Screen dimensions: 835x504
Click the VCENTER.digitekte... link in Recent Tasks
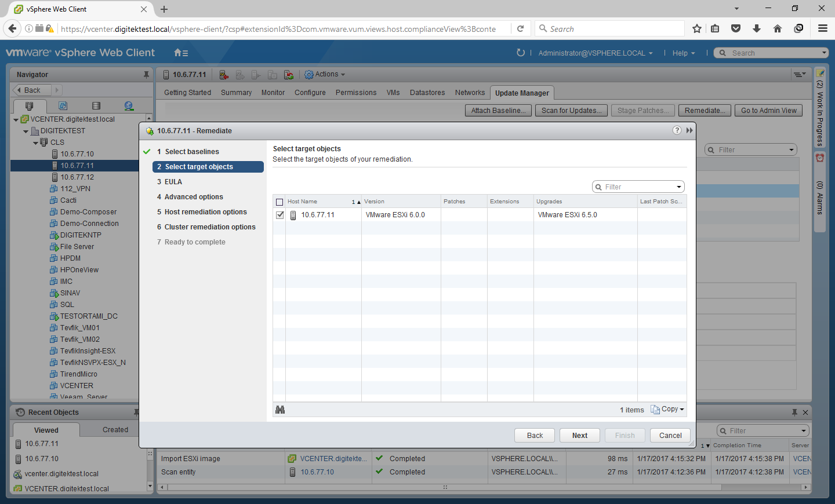point(333,459)
